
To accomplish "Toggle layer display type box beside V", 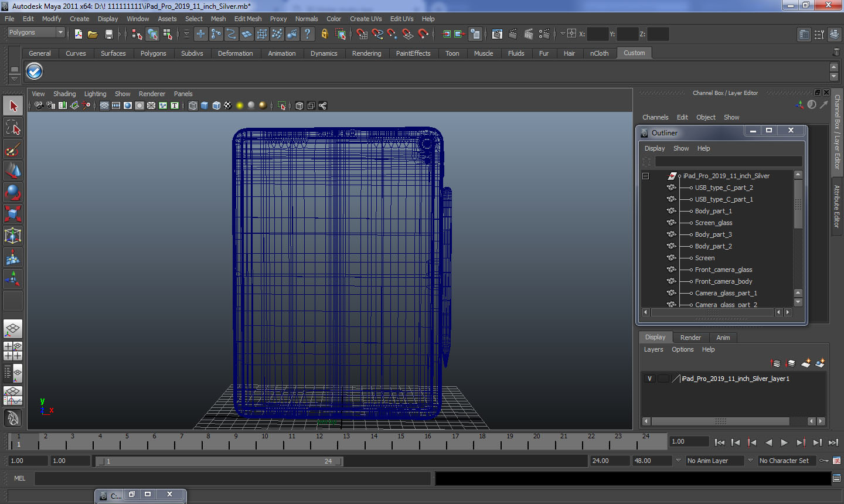I will 663,379.
